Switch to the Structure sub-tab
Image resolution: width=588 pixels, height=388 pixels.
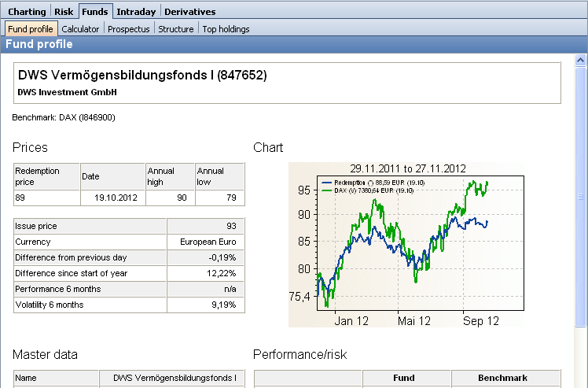(175, 29)
